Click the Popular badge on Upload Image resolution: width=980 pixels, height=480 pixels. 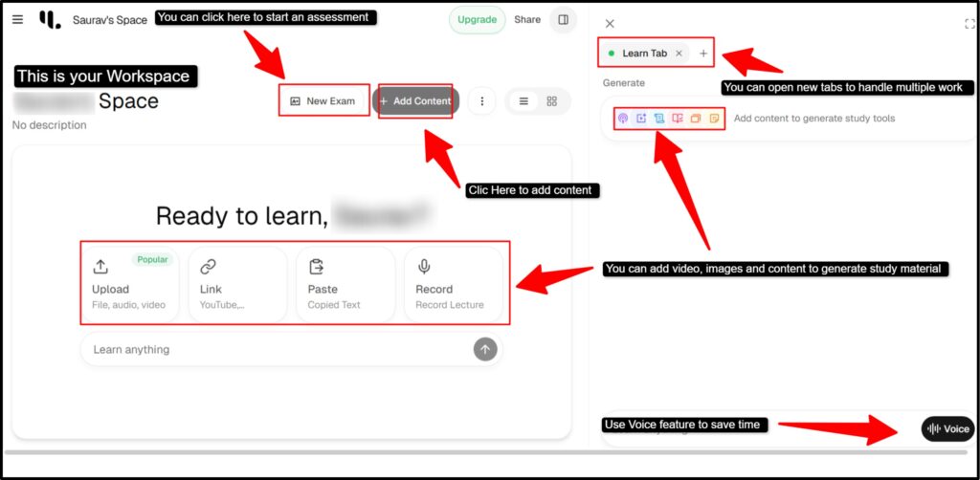[152, 260]
